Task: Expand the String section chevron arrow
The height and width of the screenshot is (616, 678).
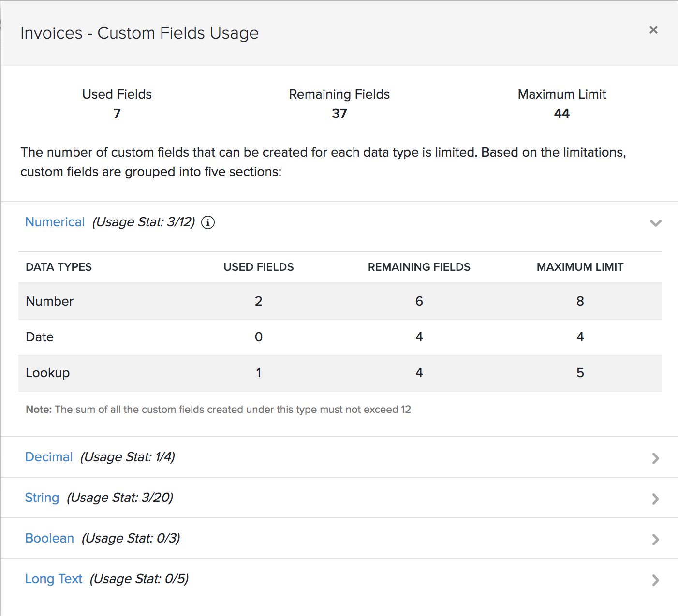Action: 655,499
